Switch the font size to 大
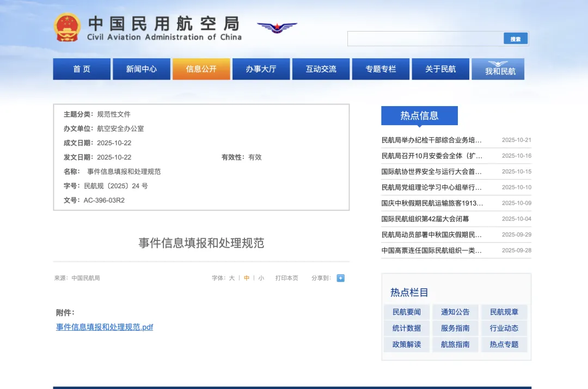 231,278
